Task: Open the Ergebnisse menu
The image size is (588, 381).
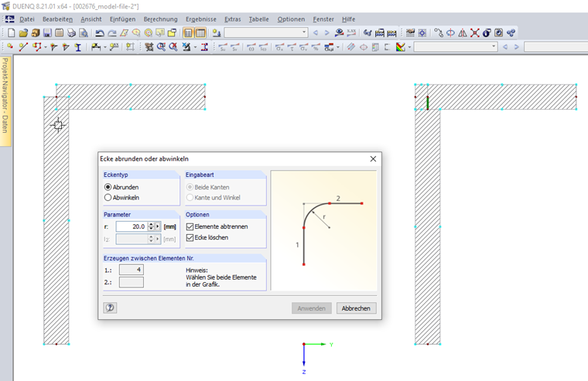Action: coord(201,19)
